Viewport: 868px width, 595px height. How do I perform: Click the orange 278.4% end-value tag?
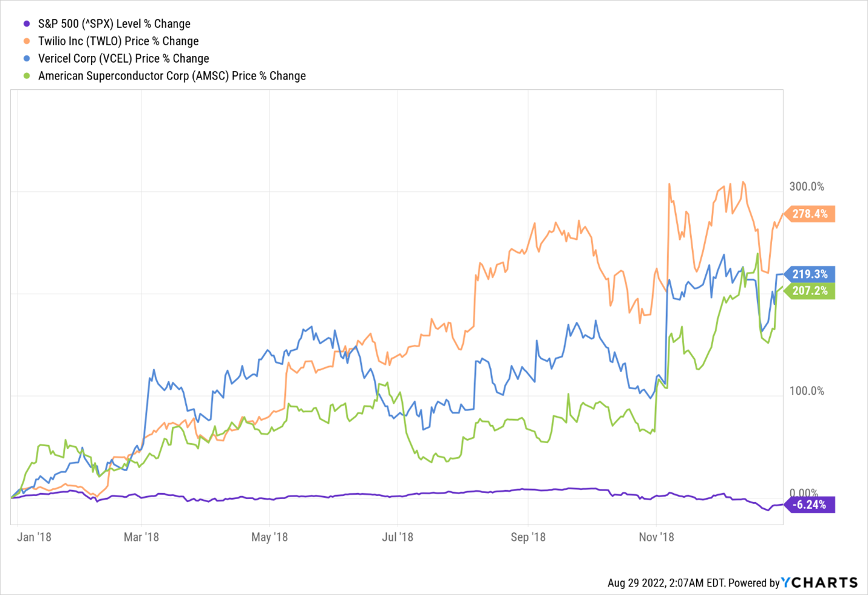coord(810,214)
